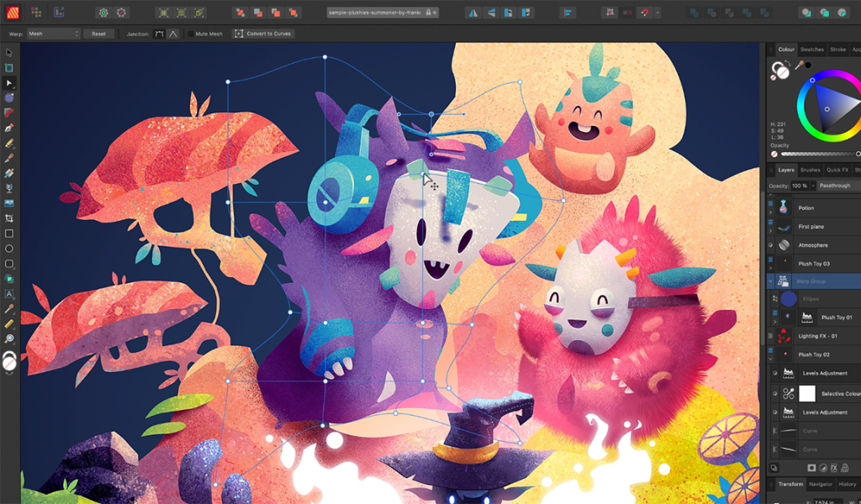The image size is (861, 504).
Task: Click the Insert Behind Selection button
Action: click(x=806, y=13)
